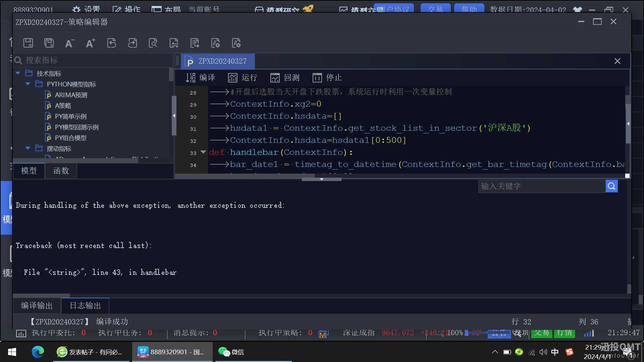Switch to the 编译输出 tab
The image size is (644, 362).
37,306
